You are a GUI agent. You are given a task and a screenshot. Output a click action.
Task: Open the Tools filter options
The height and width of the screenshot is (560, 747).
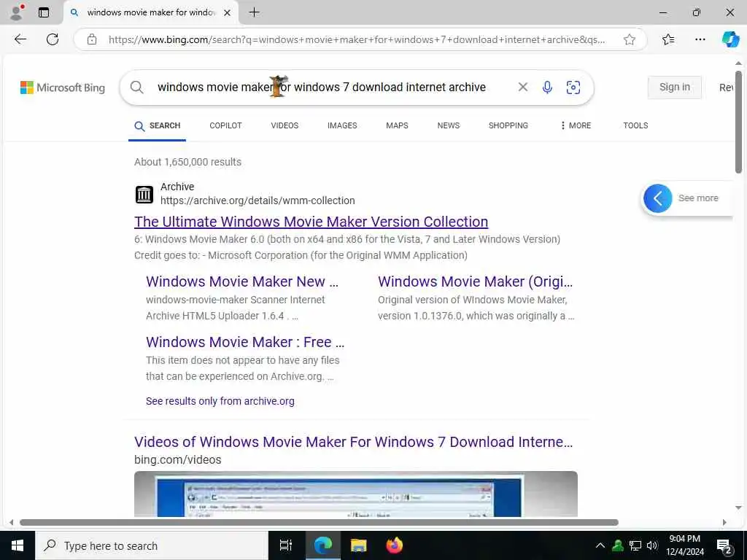tap(635, 125)
